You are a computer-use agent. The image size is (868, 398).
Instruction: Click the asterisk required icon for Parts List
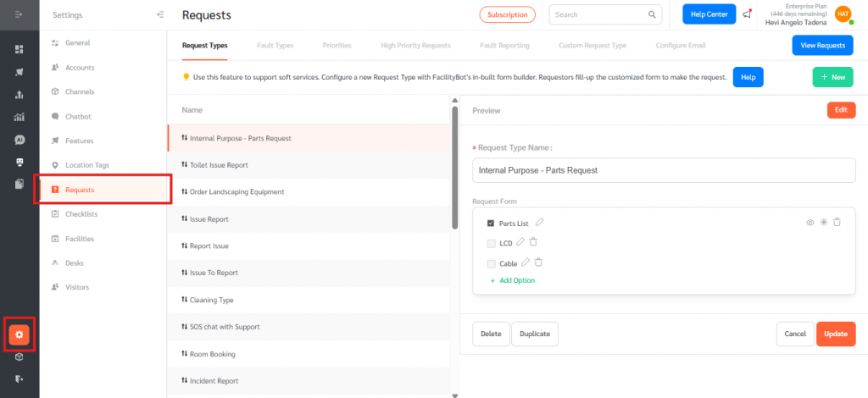pos(823,223)
